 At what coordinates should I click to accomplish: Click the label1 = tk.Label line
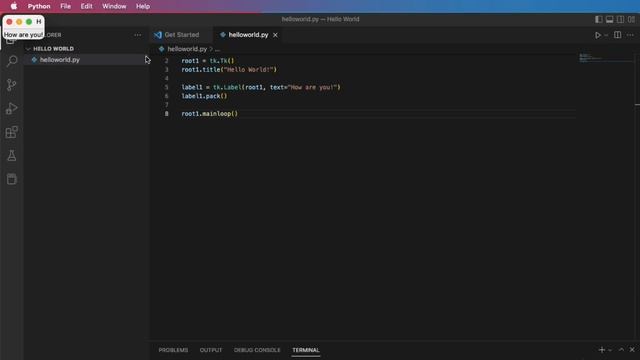click(261, 87)
